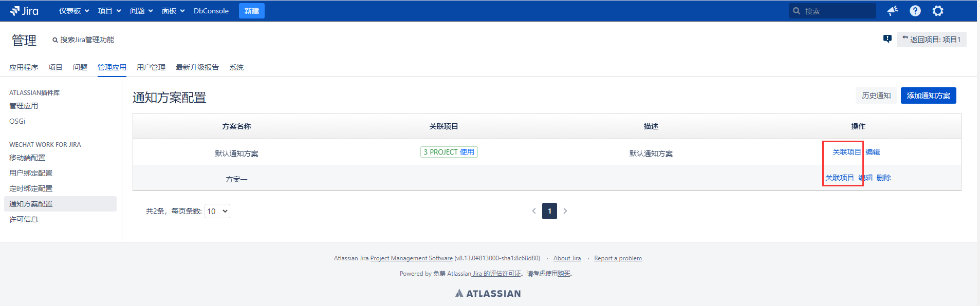Click the 添加通知方案 button
Viewport: 980px width, 306px height.
(928, 95)
